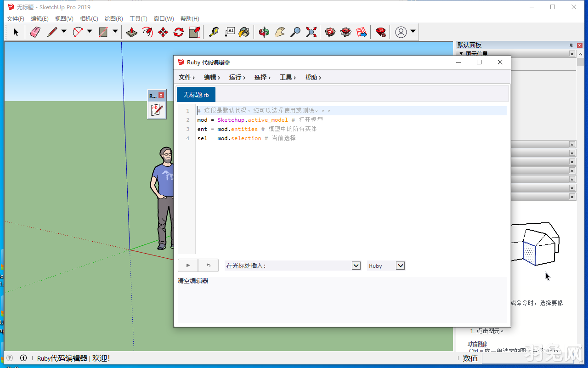Viewport: 588px width, 368px height.
Task: Select the Select arrow tool
Action: 16,32
